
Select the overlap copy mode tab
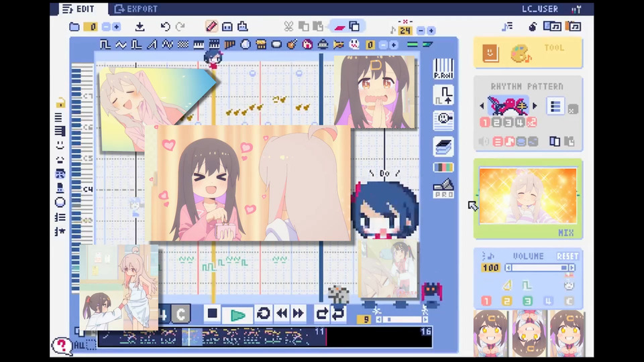(x=355, y=26)
